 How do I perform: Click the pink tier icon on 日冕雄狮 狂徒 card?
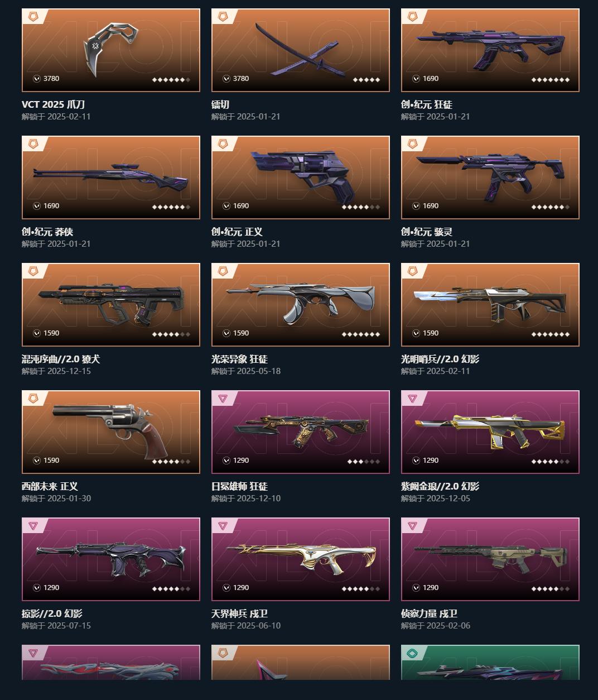point(223,399)
